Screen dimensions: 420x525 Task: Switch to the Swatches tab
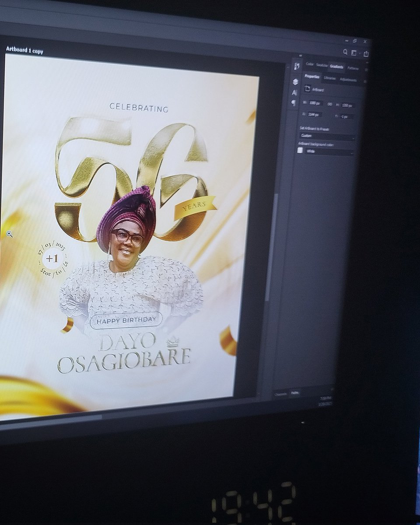point(322,65)
